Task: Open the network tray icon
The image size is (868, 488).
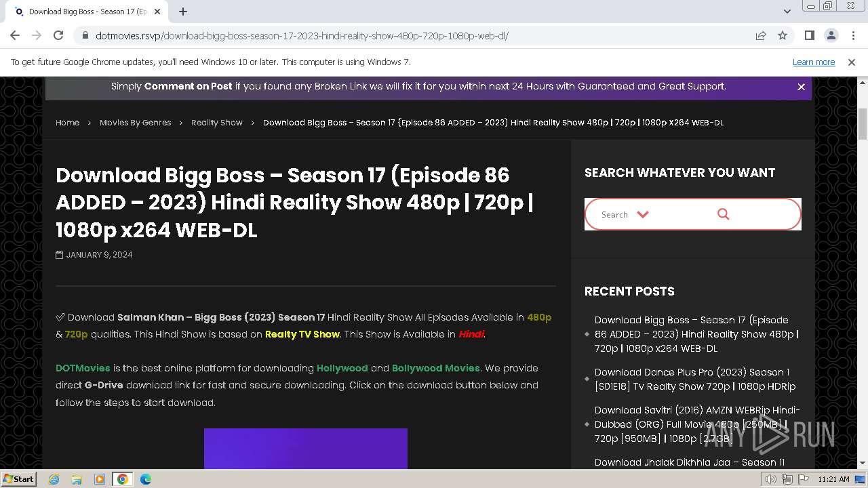Action: [x=787, y=479]
